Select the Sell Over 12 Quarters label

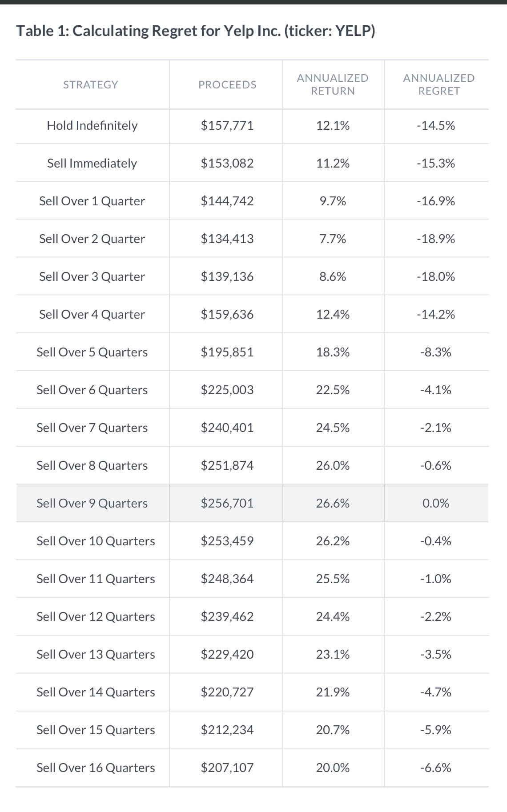[96, 616]
